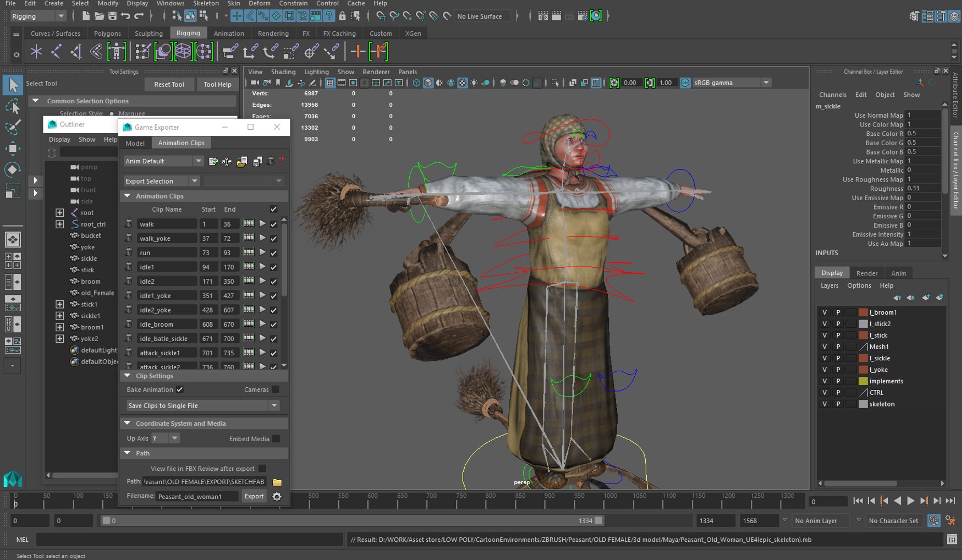This screenshot has height=560, width=962.
Task: Select the Rotate tool in the left toolbox
Action: click(x=12, y=170)
